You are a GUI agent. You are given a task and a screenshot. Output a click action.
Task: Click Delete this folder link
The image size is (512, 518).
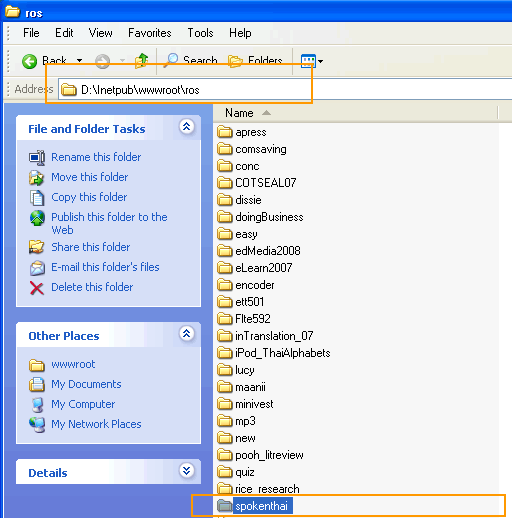click(x=92, y=287)
